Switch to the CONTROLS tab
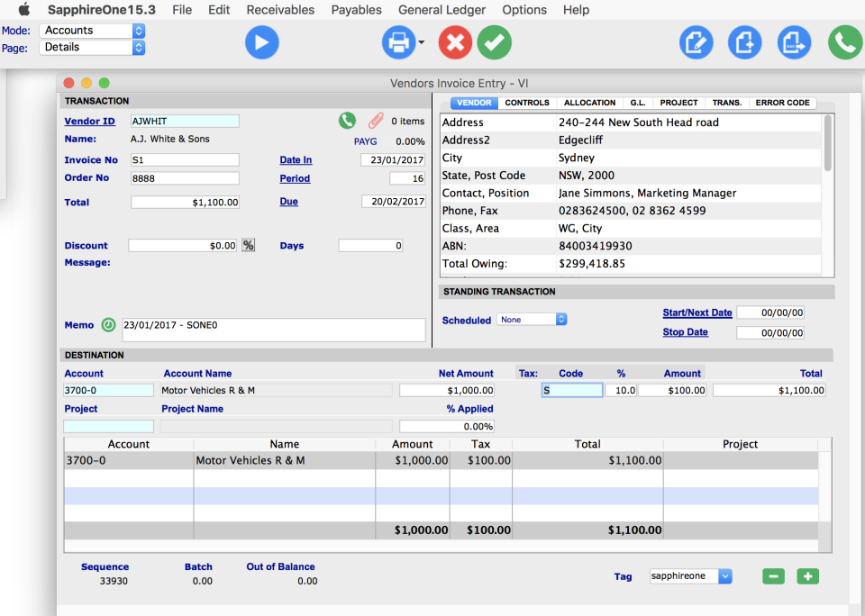 coord(527,103)
